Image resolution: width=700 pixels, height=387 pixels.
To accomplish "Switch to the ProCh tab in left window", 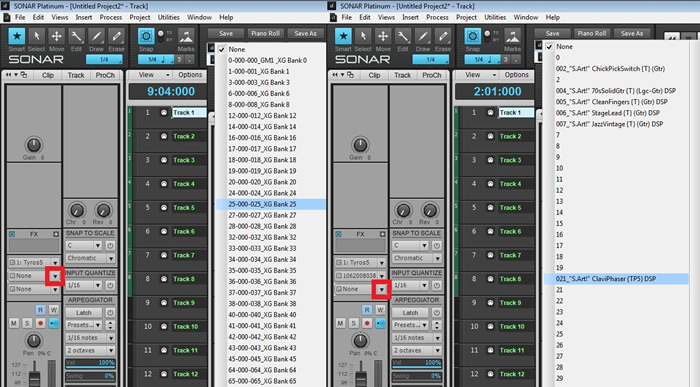I will point(105,75).
